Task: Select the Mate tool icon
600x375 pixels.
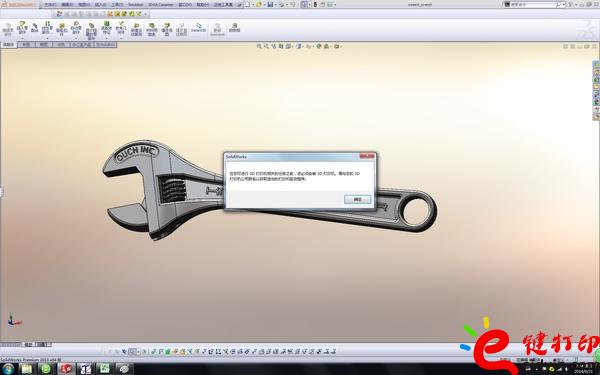Action: 34,28
